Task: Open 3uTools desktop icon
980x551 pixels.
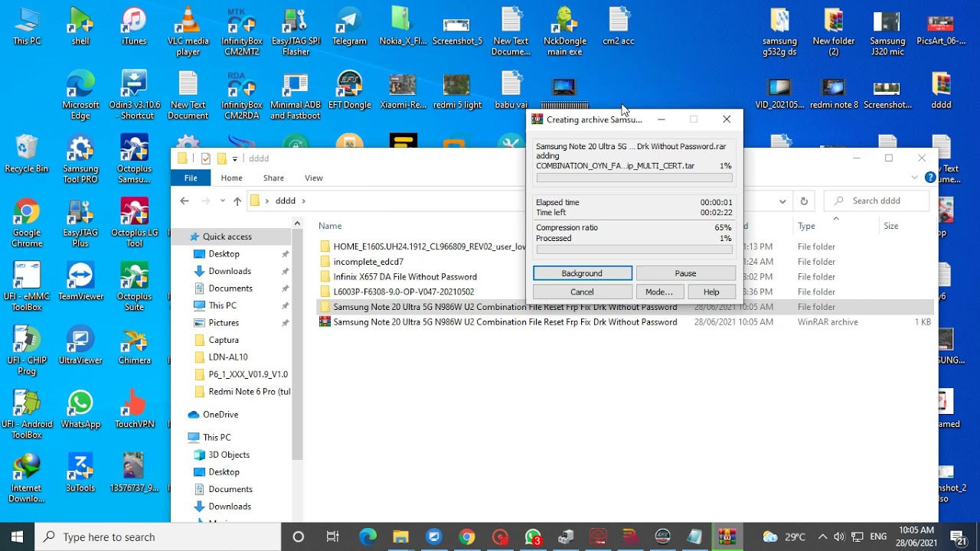Action: pos(80,474)
